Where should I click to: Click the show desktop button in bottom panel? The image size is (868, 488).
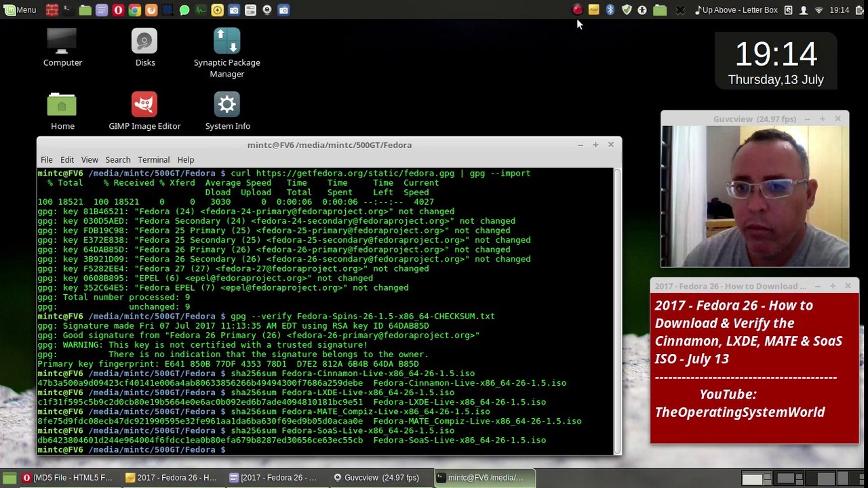pos(9,478)
